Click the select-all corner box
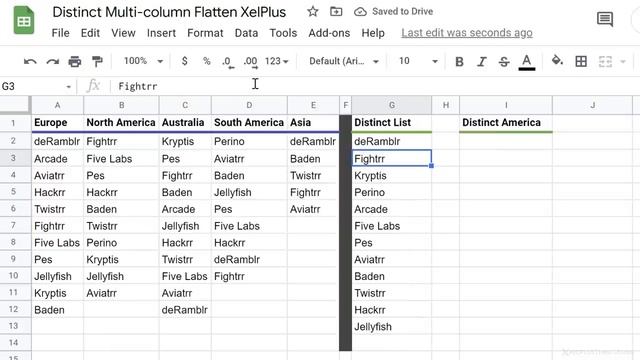The width and height of the screenshot is (640, 360). click(x=15, y=105)
